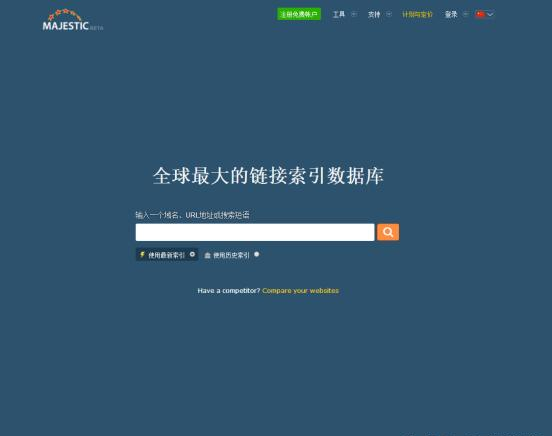Follow the Compare your websites link
Image resolution: width=552 pixels, height=436 pixels.
(x=301, y=291)
